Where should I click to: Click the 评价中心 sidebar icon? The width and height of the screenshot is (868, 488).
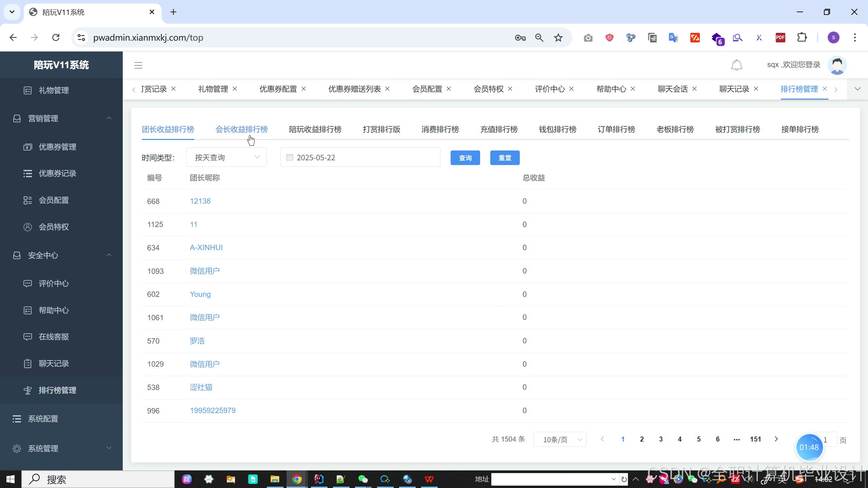click(27, 284)
